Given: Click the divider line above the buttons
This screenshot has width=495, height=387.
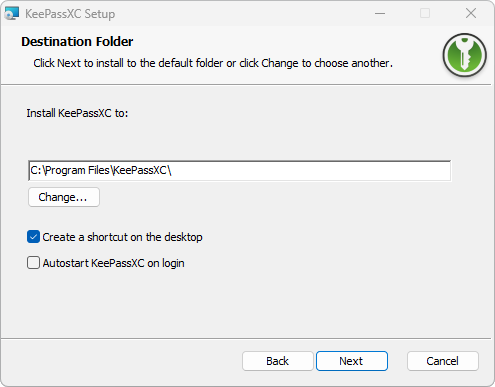Looking at the screenshot, I should pyautogui.click(x=246, y=339).
